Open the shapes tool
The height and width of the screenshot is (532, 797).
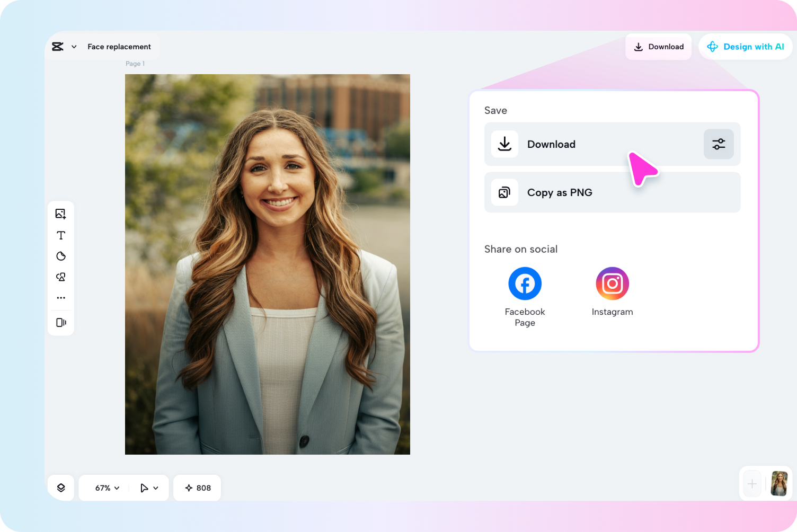[x=61, y=277]
